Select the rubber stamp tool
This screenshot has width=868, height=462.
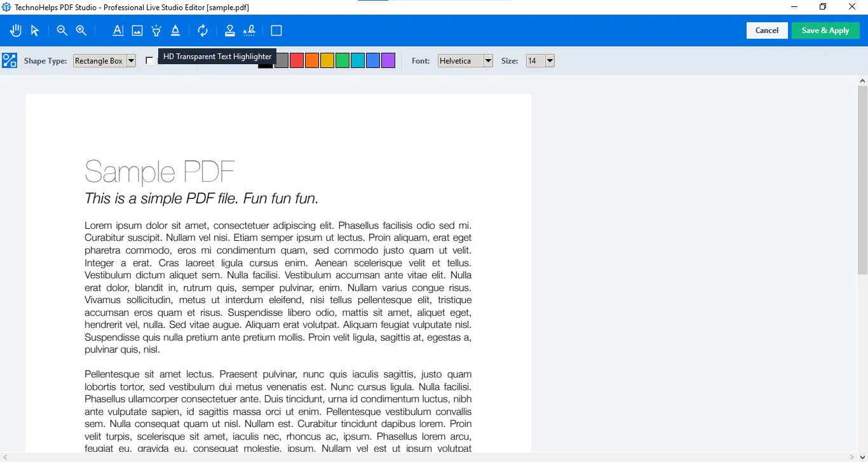click(230, 31)
